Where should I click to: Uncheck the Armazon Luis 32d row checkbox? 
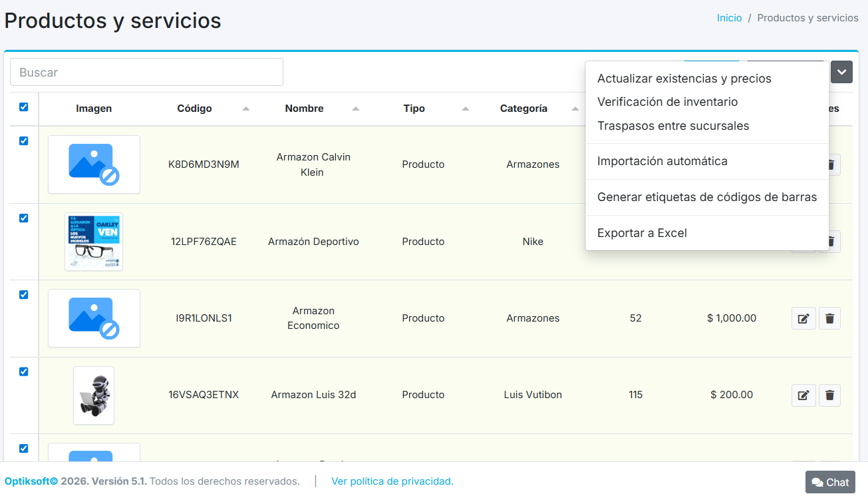(x=24, y=372)
